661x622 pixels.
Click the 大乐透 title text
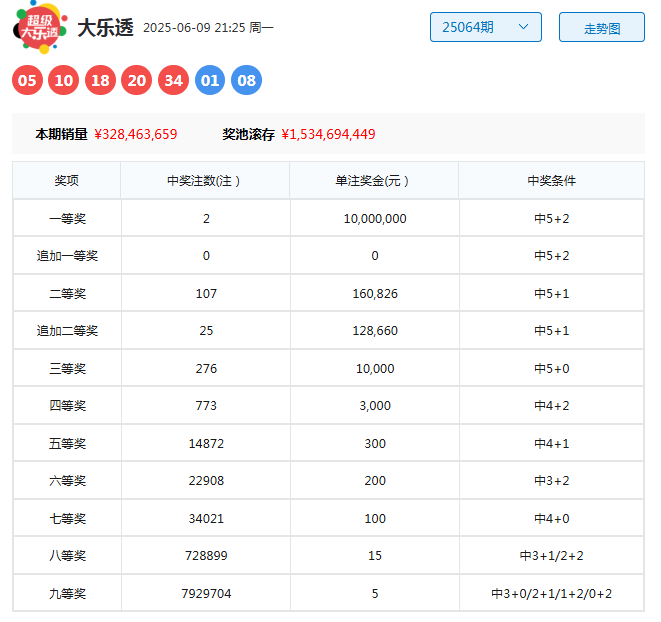[x=105, y=28]
